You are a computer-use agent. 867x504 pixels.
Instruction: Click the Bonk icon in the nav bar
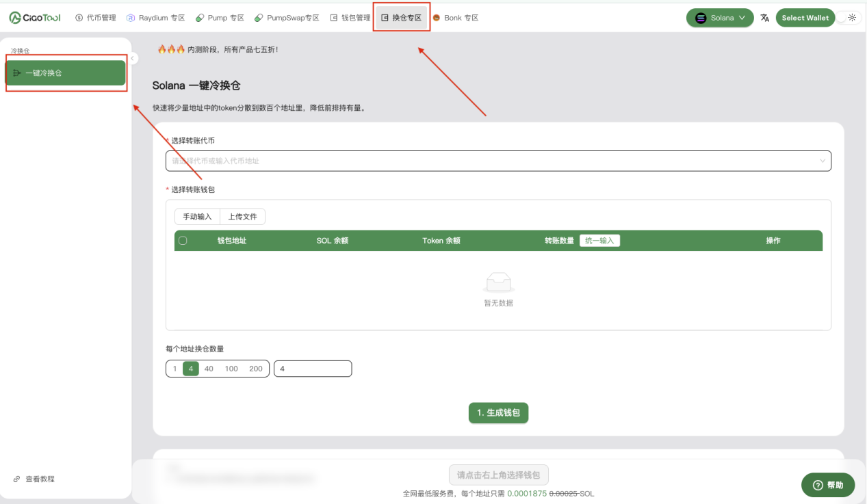coord(437,18)
